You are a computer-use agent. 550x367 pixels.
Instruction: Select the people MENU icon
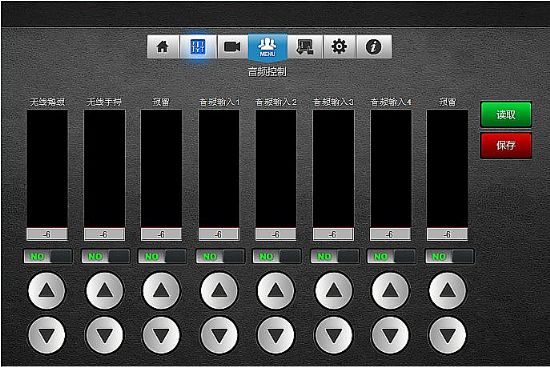[267, 47]
